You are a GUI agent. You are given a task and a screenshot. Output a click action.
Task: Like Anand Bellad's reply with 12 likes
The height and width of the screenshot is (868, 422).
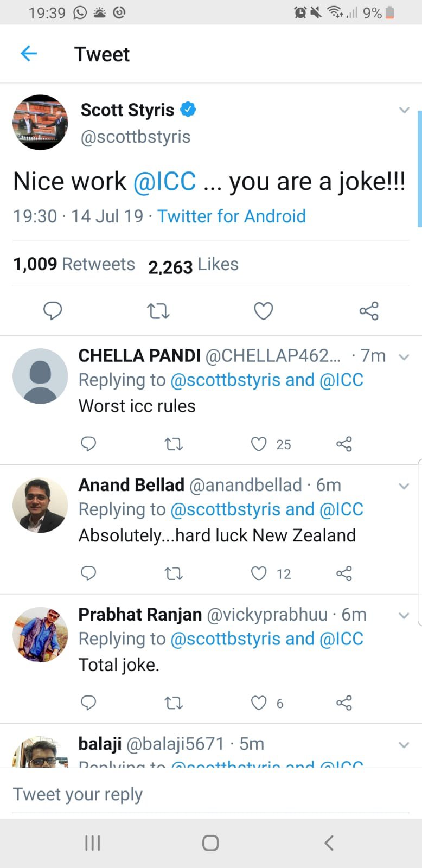259,573
